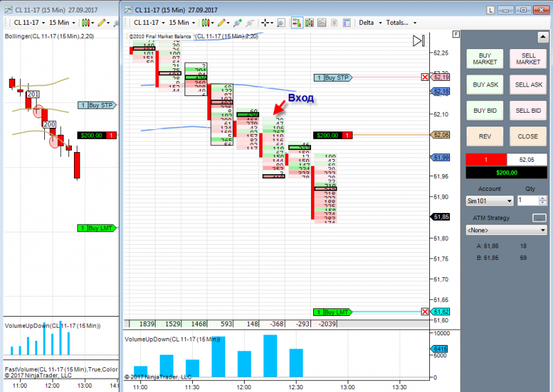The width and height of the screenshot is (553, 392).
Task: Open the Sim101 account dropdown
Action: (489, 200)
